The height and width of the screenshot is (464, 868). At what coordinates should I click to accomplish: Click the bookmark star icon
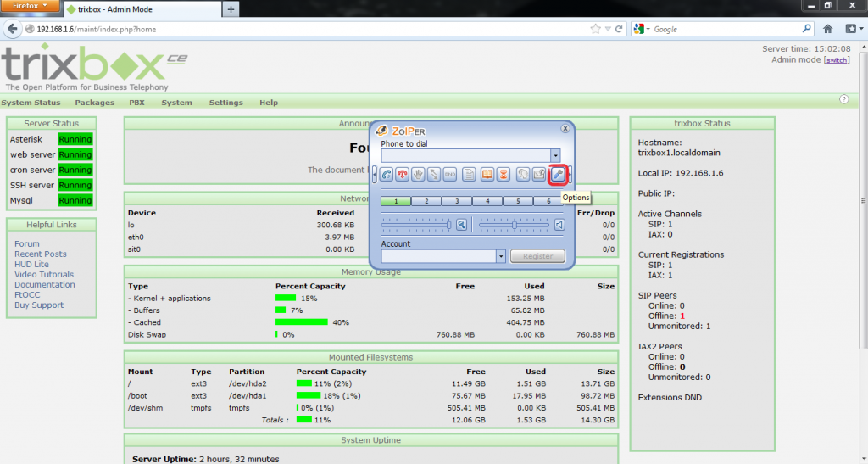click(595, 29)
